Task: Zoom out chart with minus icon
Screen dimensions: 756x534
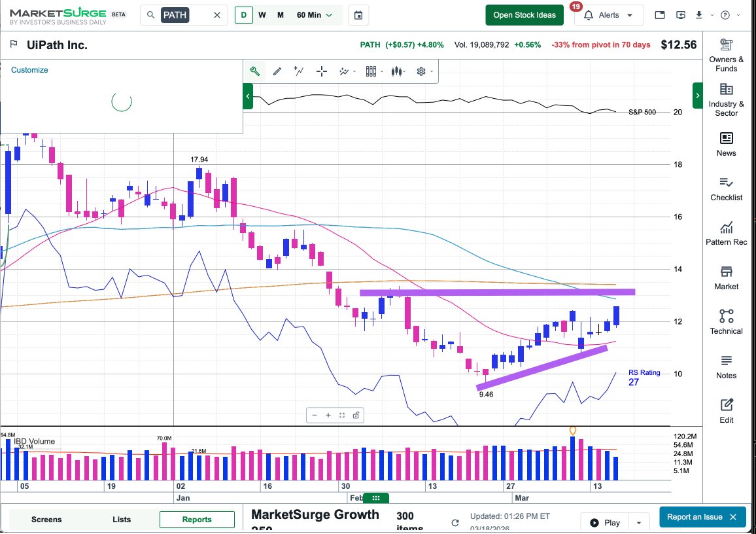Action: pos(315,416)
